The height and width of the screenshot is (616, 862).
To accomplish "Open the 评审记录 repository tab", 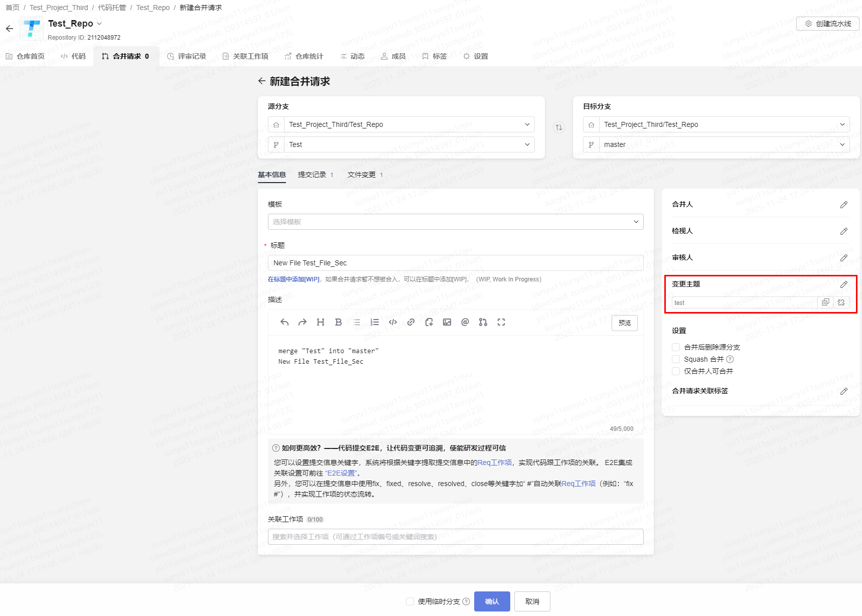I will (x=187, y=56).
